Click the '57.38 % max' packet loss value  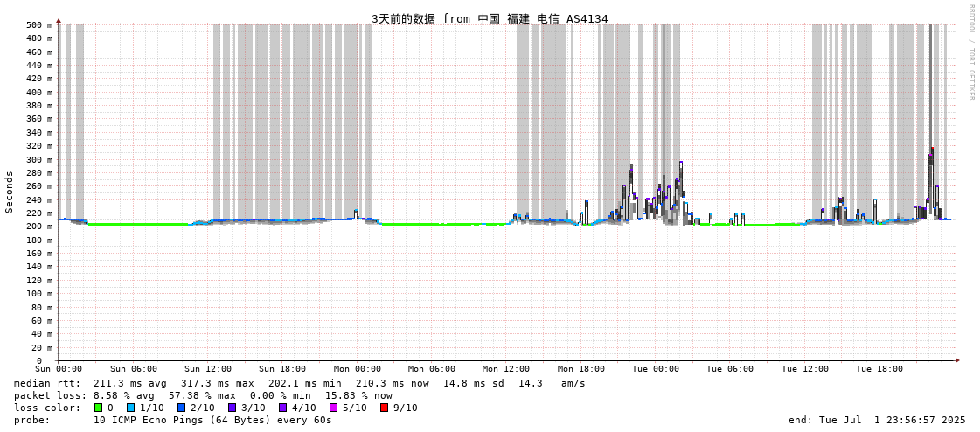coord(203,395)
